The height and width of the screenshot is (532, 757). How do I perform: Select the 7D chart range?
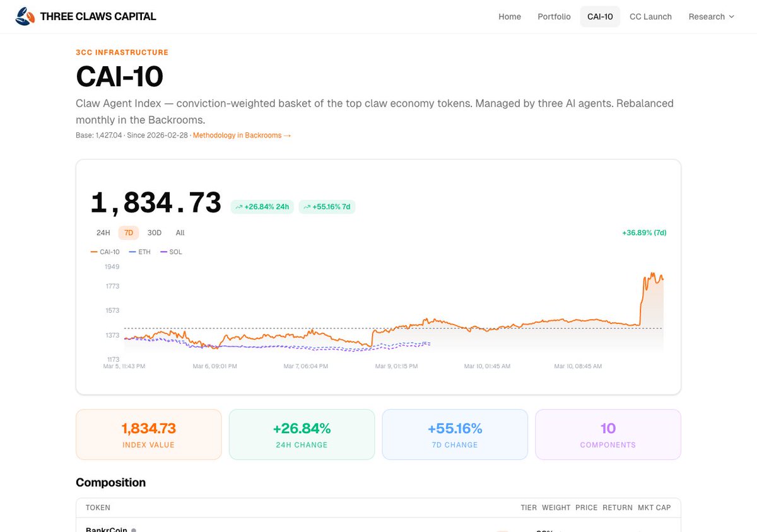[129, 233]
